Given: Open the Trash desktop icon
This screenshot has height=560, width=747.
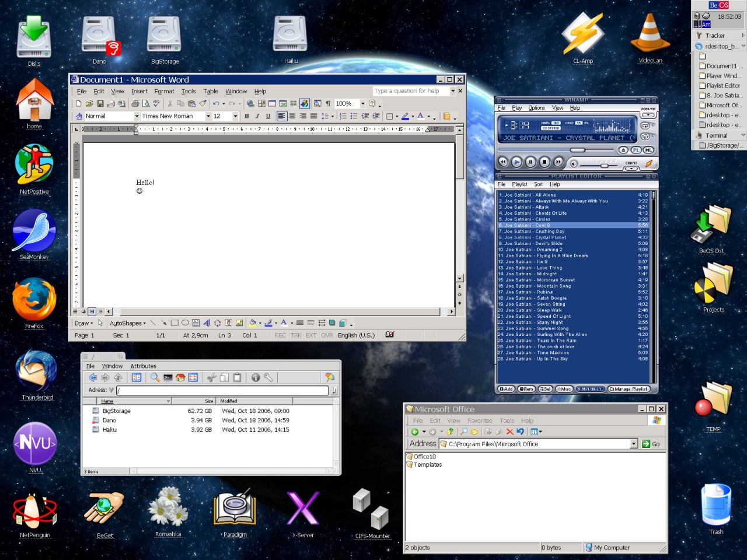Looking at the screenshot, I should [x=716, y=505].
